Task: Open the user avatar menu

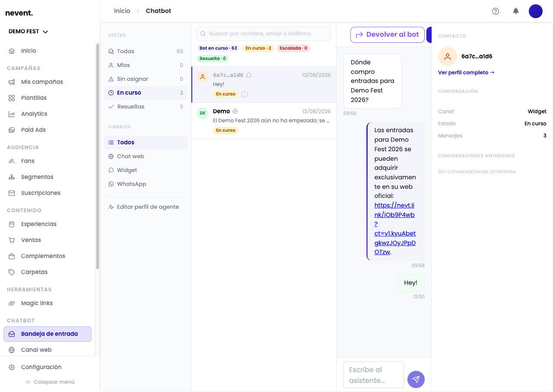Action: tap(536, 11)
